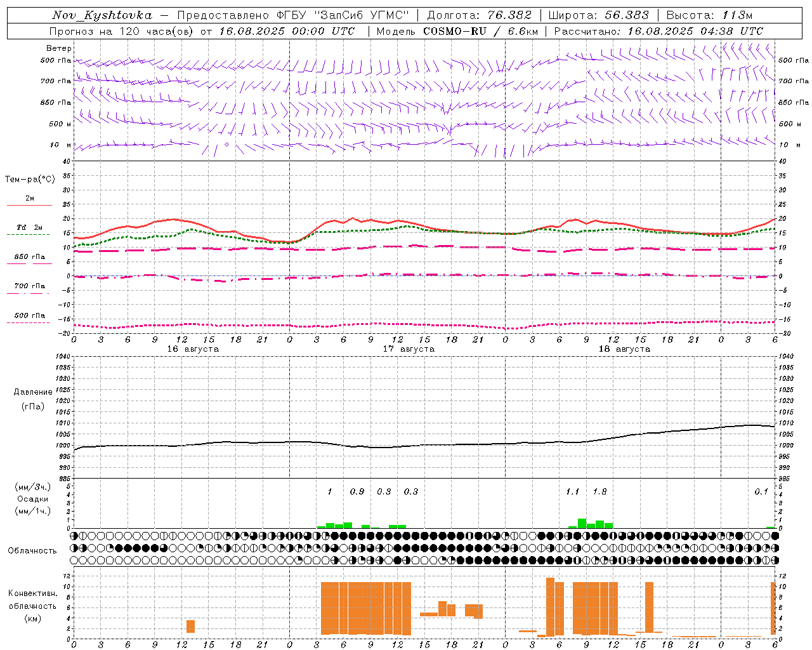Click the model label 'COSMO-RU / 6.6км'

[481, 31]
